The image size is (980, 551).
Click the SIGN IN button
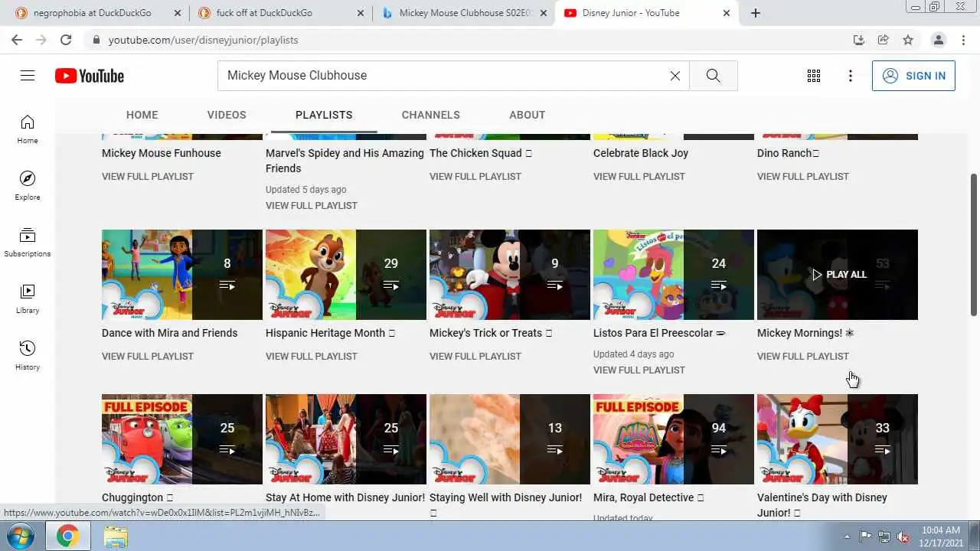[x=913, y=76]
